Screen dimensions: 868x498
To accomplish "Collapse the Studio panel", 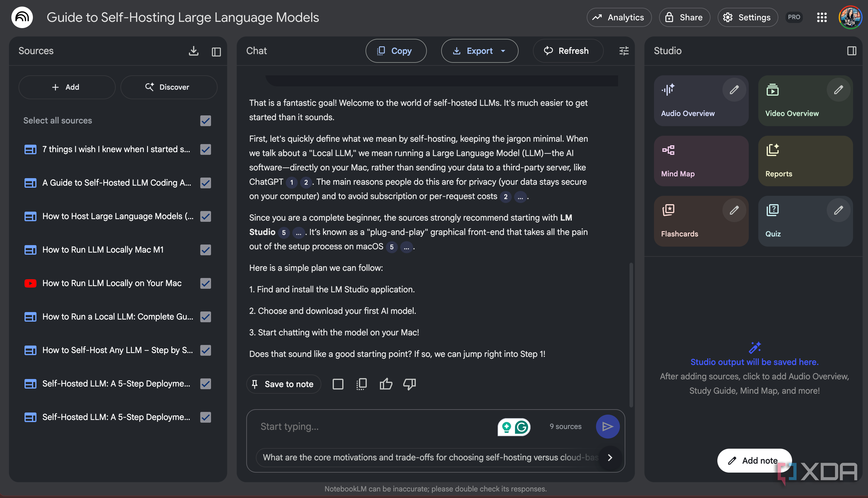I will (852, 51).
